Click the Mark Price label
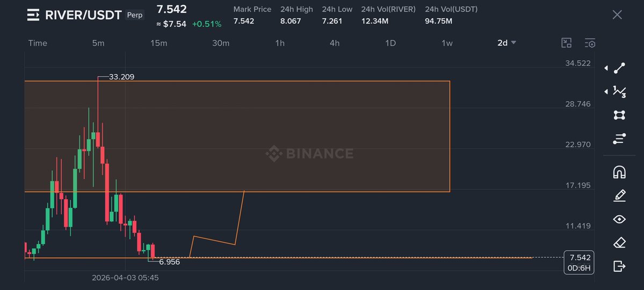This screenshot has width=644, height=290. point(252,9)
